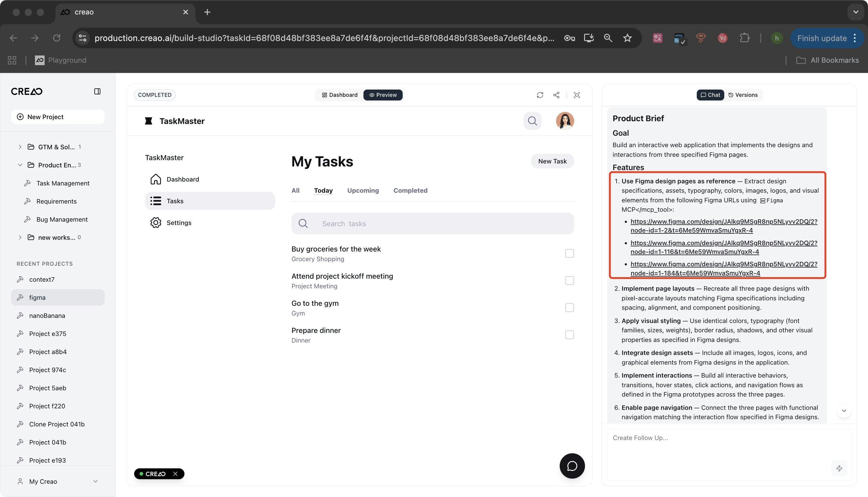Screen dimensions: 868x497
Task: Click the TaskMaster search magnifier icon
Action: pos(532,121)
